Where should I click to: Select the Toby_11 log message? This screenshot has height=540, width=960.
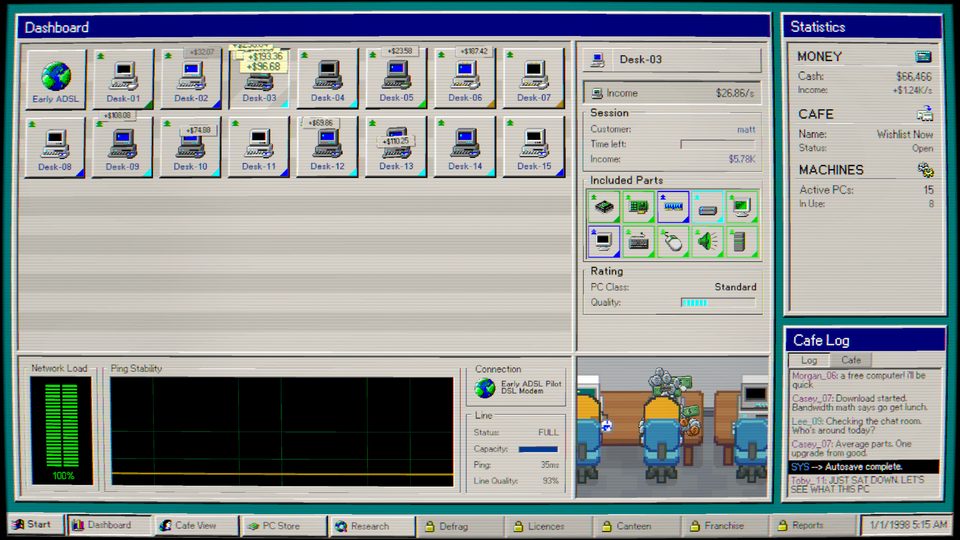tap(864, 484)
